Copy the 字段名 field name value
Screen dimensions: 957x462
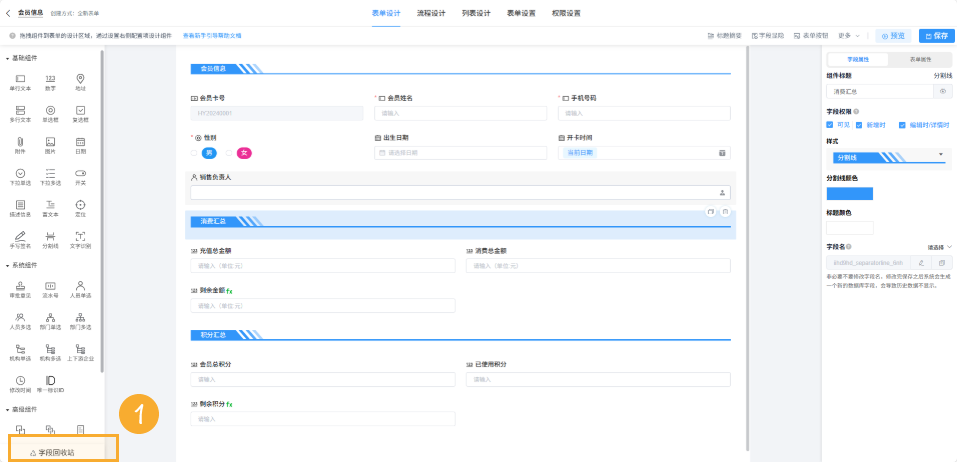pos(942,262)
